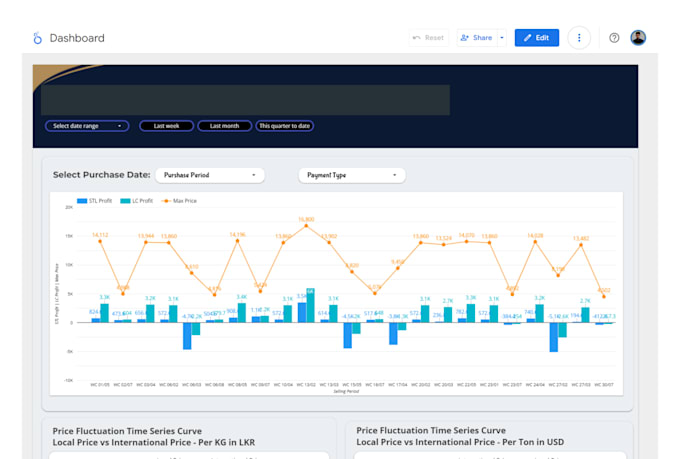Select This quarter to date filter

pyautogui.click(x=284, y=126)
